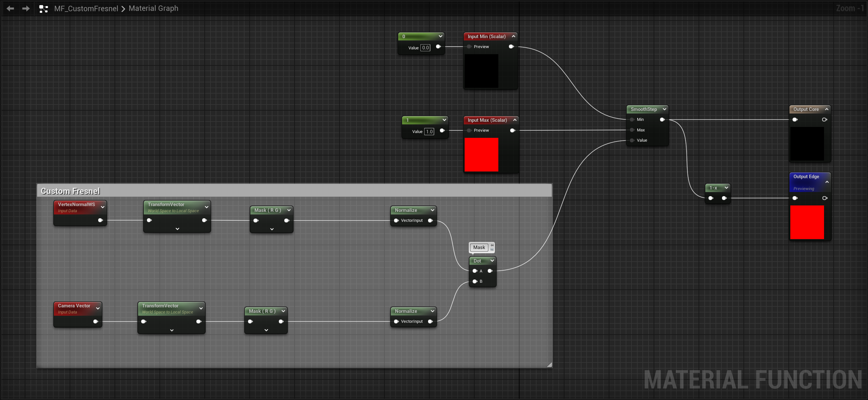This screenshot has width=868, height=400.
Task: Click the forward navigation arrow
Action: pyautogui.click(x=26, y=8)
